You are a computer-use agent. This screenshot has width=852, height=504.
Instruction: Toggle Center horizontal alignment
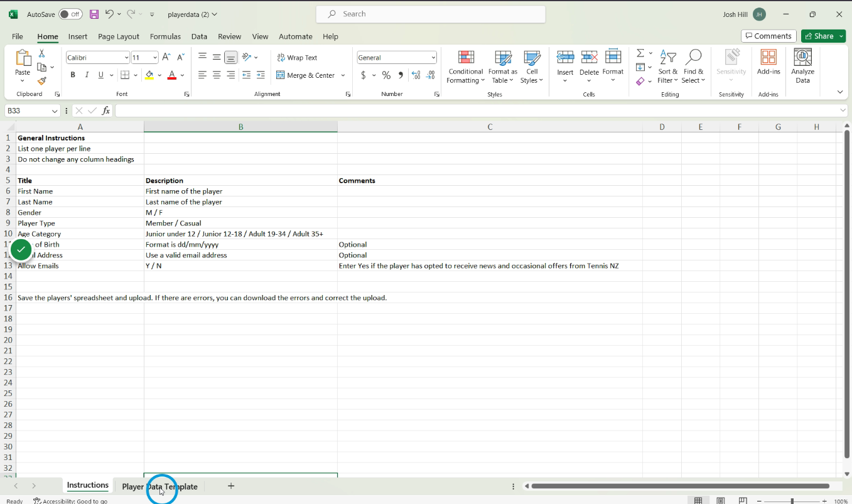point(217,75)
